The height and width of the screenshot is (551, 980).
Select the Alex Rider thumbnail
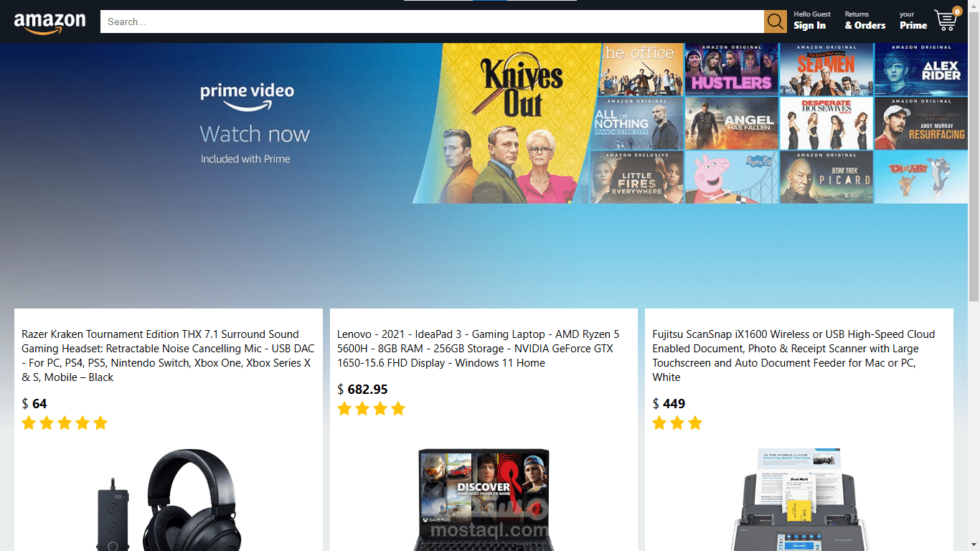[921, 70]
